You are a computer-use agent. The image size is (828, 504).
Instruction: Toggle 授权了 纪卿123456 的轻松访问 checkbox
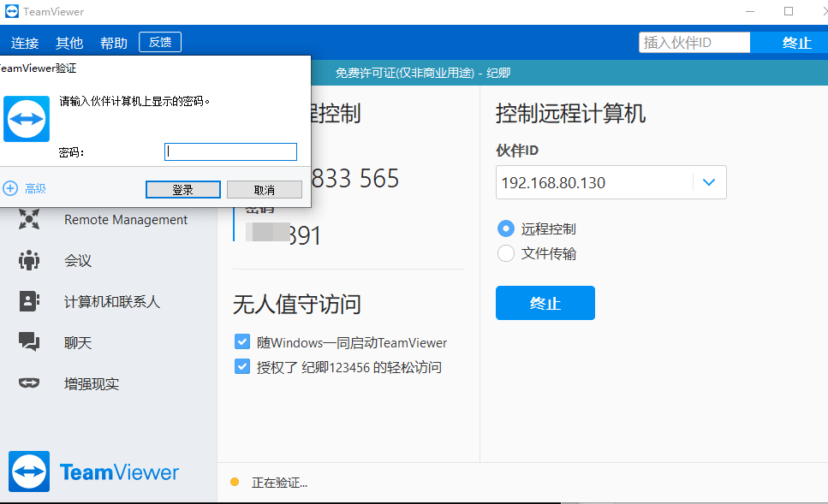pyautogui.click(x=242, y=366)
